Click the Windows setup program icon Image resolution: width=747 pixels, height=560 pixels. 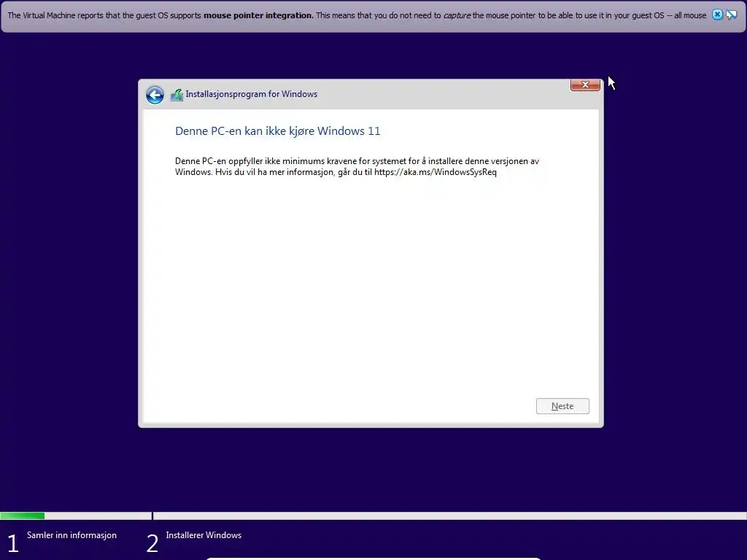[177, 95]
